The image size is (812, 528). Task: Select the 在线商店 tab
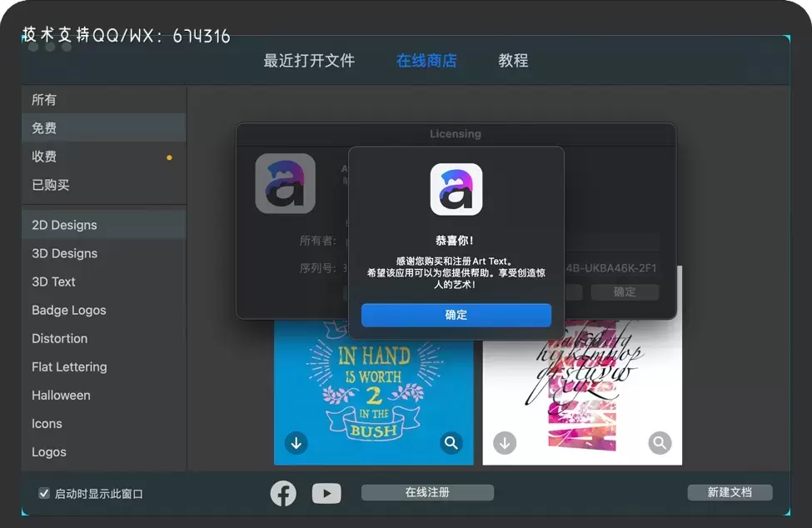pyautogui.click(x=426, y=60)
